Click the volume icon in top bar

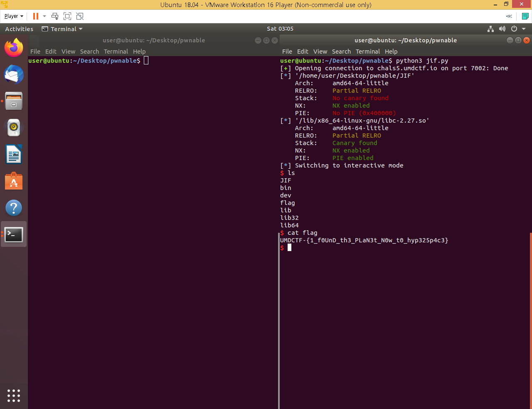pyautogui.click(x=502, y=29)
